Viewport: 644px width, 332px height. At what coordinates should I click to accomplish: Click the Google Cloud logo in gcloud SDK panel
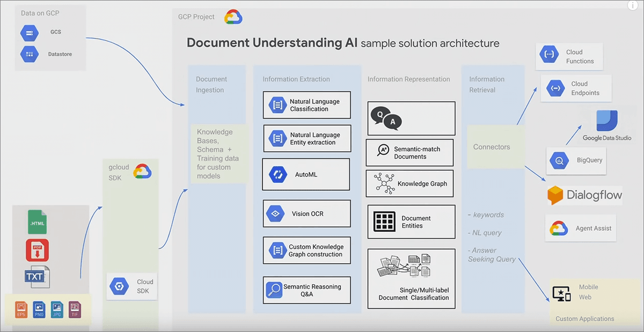pos(143,171)
